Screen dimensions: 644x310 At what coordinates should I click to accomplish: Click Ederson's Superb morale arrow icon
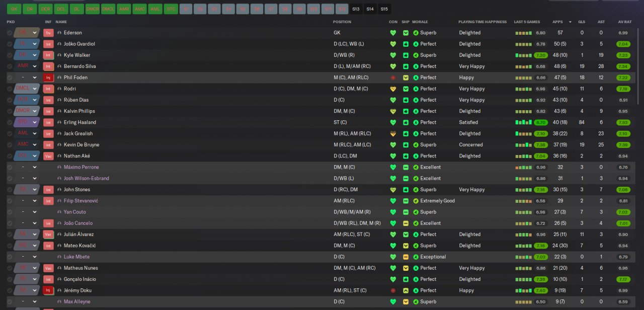pyautogui.click(x=416, y=33)
